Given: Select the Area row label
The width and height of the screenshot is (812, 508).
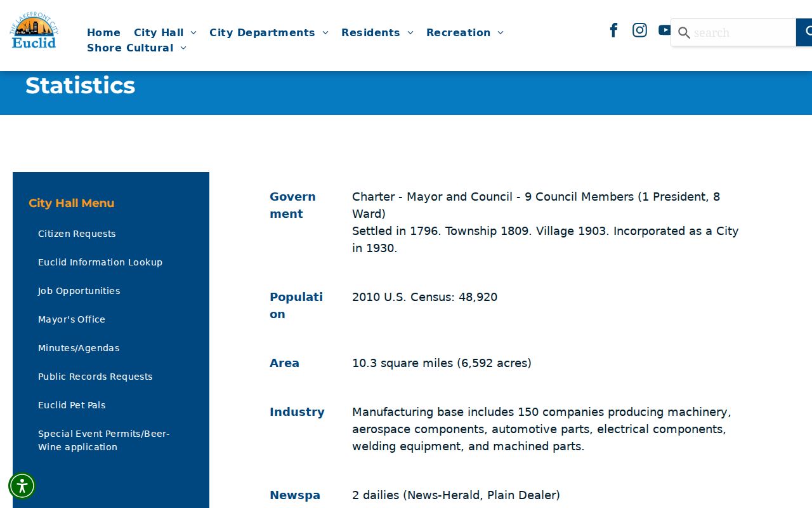Looking at the screenshot, I should click(284, 363).
